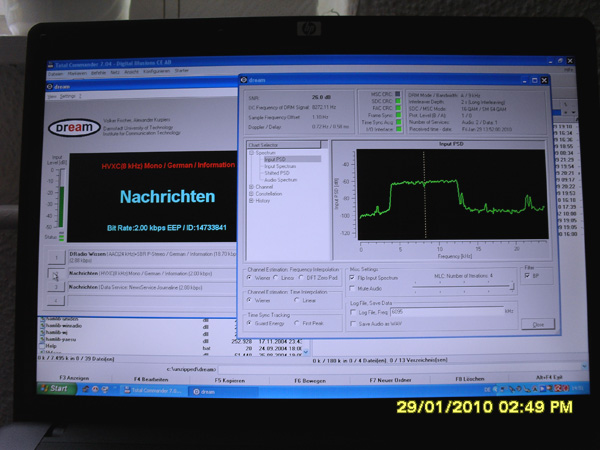Select Wiener frequency interpolation

[x=250, y=277]
